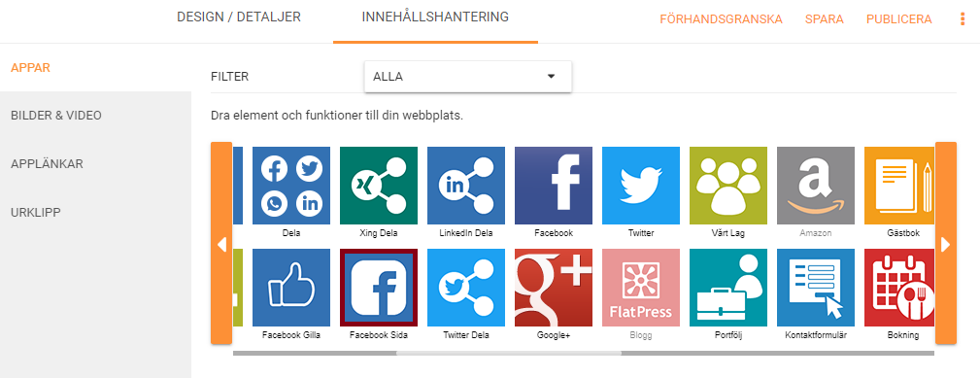Click the Portfölj briefcase app icon
Screen dimensions: 980x378
pos(728,288)
